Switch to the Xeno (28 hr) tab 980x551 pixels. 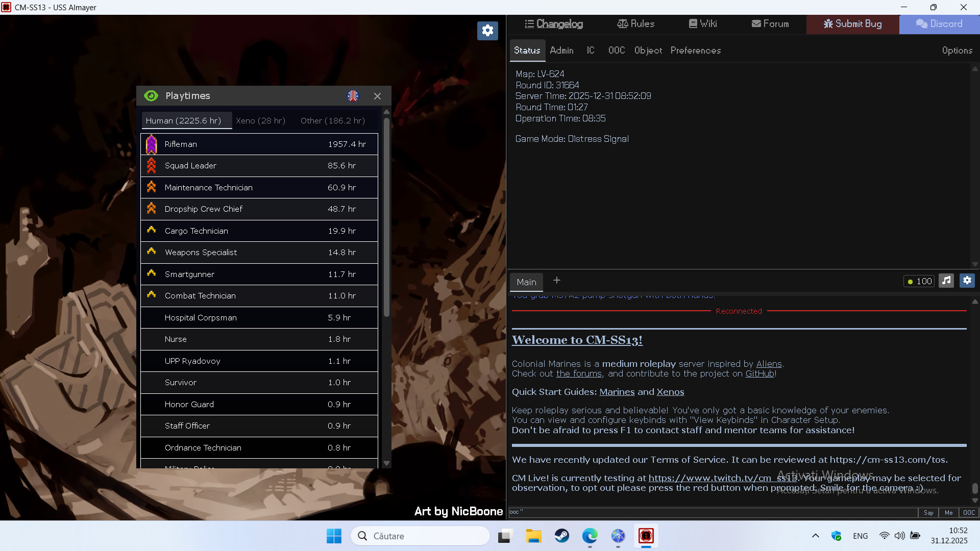click(x=260, y=121)
